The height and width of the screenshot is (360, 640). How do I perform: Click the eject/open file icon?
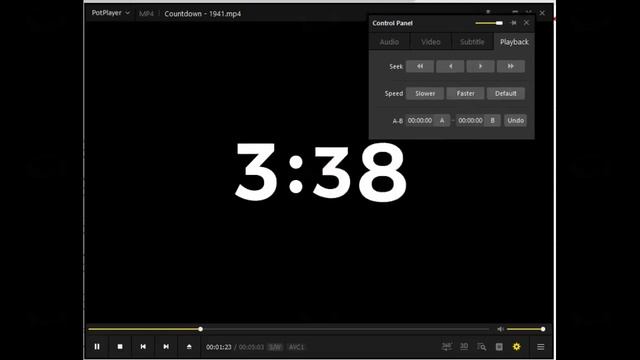(189, 347)
